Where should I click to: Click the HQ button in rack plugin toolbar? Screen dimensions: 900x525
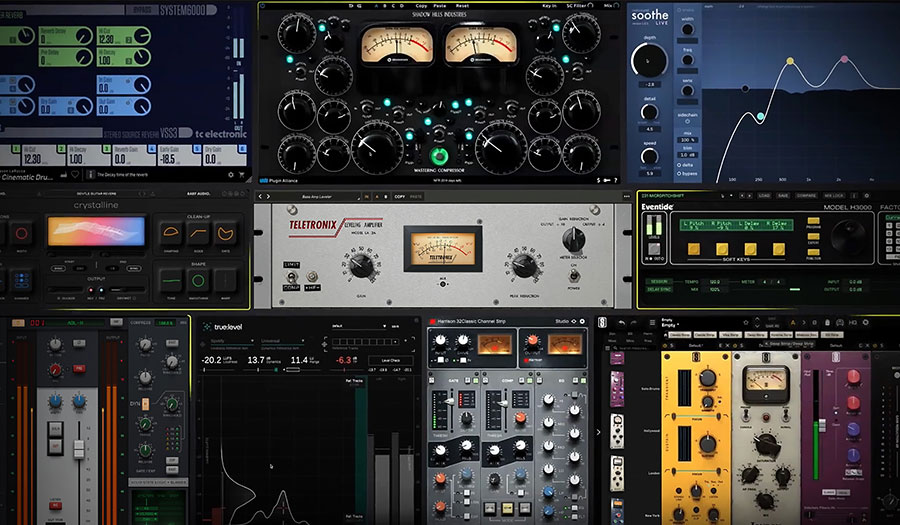pyautogui.click(x=853, y=322)
